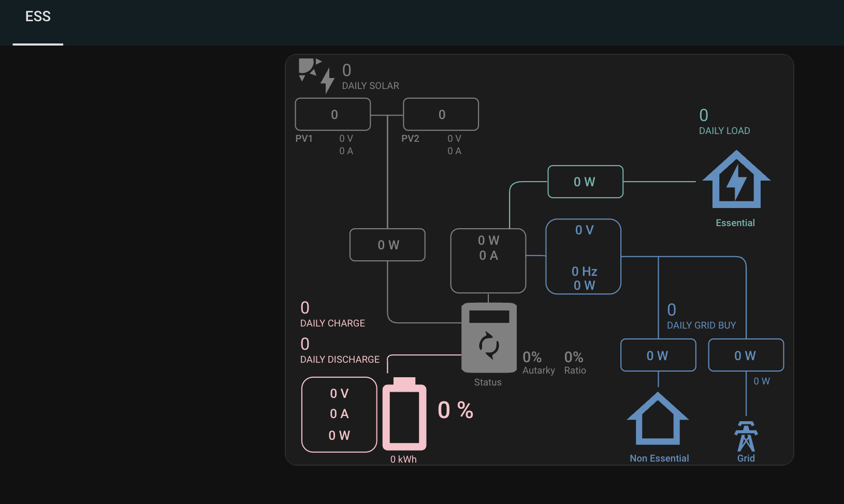Screen dimensions: 844x504
Task: Click the Autarky percentage
Action: tap(532, 358)
